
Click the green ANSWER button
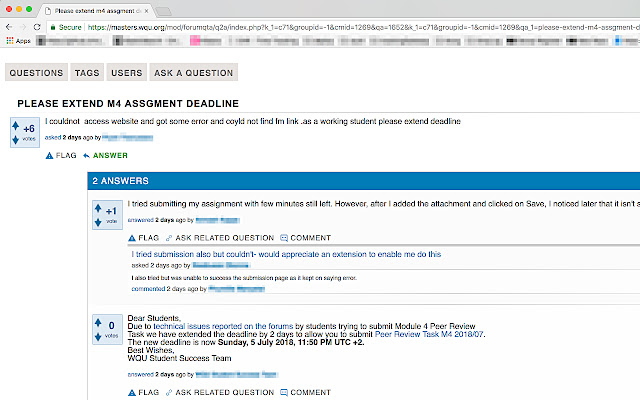(105, 156)
